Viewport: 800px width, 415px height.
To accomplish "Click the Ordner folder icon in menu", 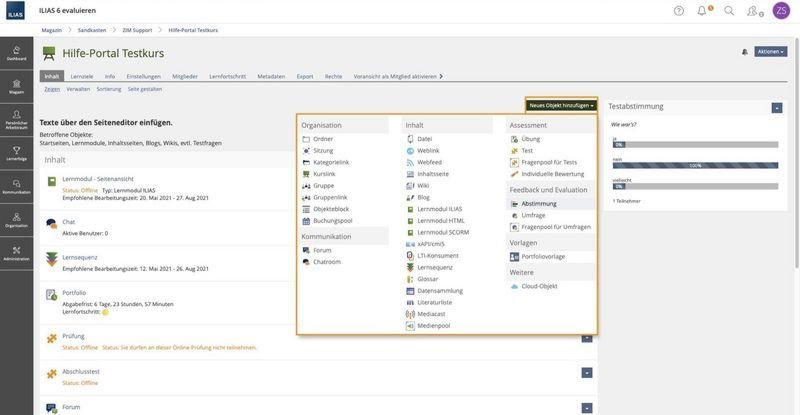I will click(306, 139).
